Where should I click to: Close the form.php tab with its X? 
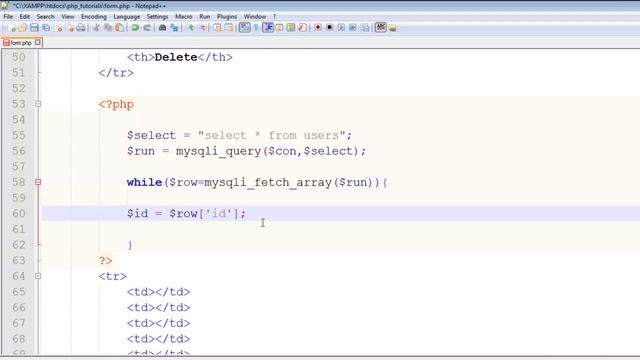pyautogui.click(x=38, y=42)
